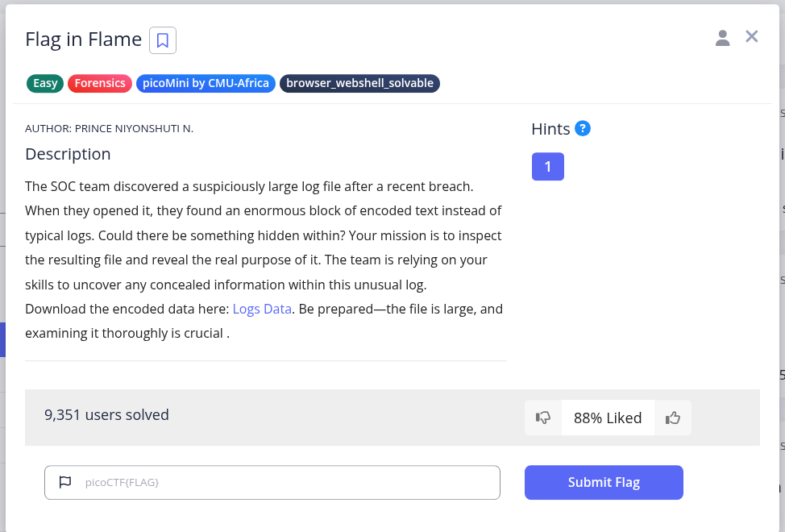Download the Logs Data file link
Screen dimensions: 785x532
pyautogui.click(x=262, y=309)
